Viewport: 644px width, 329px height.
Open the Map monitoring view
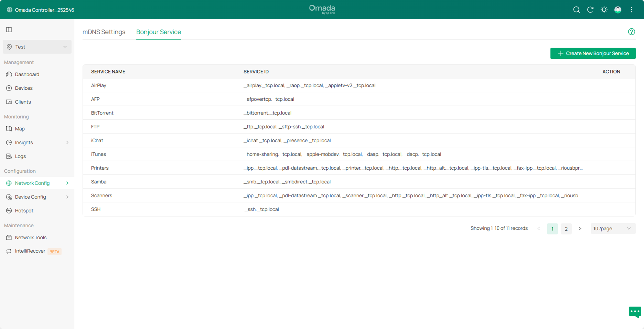point(20,129)
